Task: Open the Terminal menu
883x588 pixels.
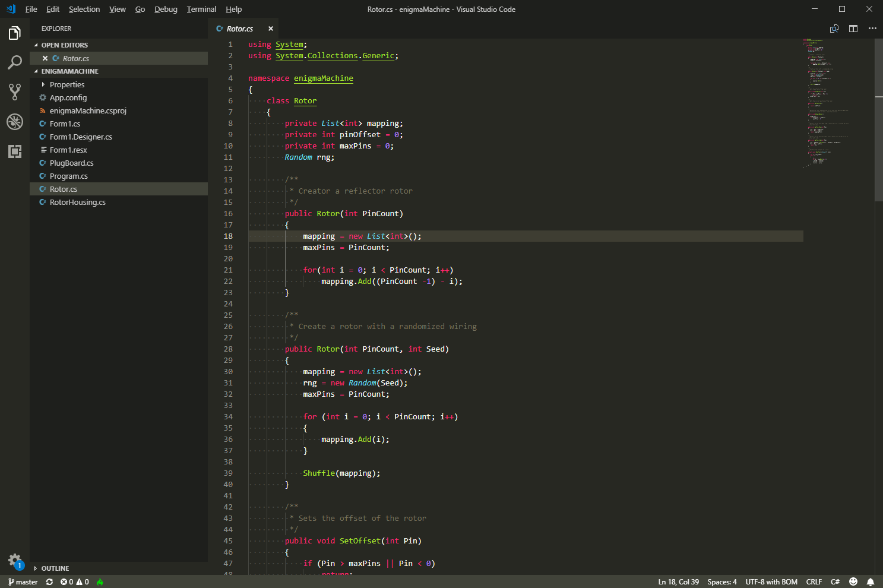Action: click(201, 9)
